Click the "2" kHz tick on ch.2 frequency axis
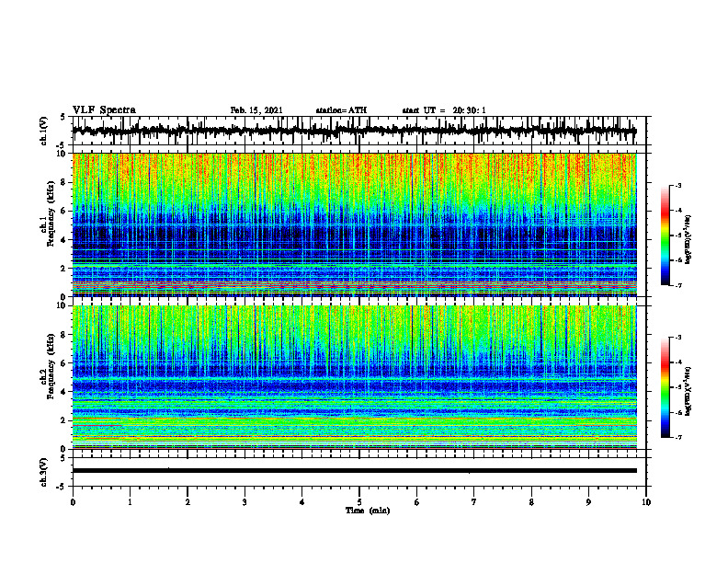The width and height of the screenshot is (728, 563). [63, 420]
